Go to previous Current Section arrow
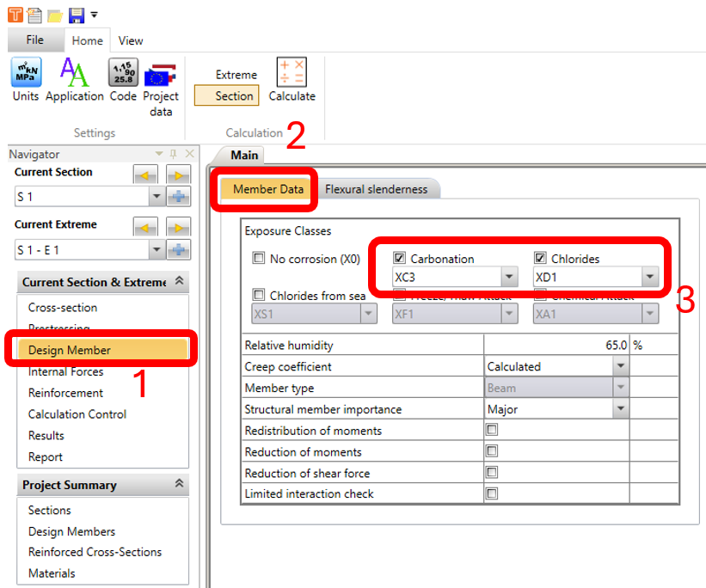Image resolution: width=706 pixels, height=588 pixels. [x=145, y=175]
